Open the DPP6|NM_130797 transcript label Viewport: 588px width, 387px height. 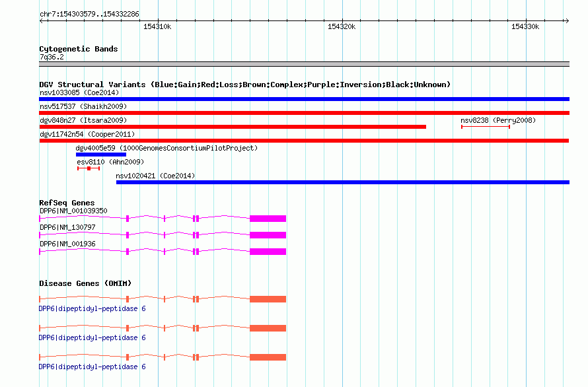67,227
